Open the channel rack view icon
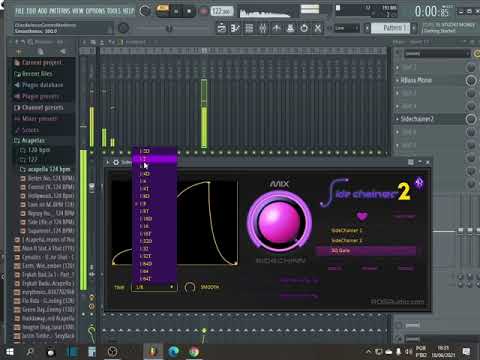Screen dimensions: 480x360 tap(249, 29)
